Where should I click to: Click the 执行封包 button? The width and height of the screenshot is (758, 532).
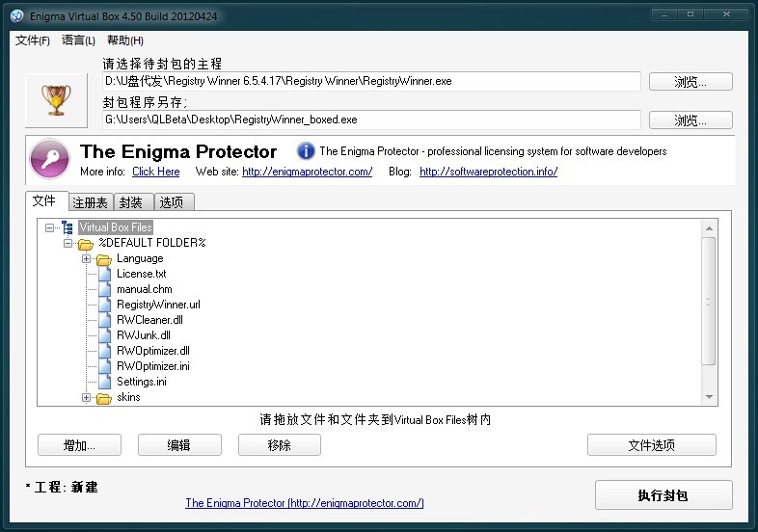663,495
